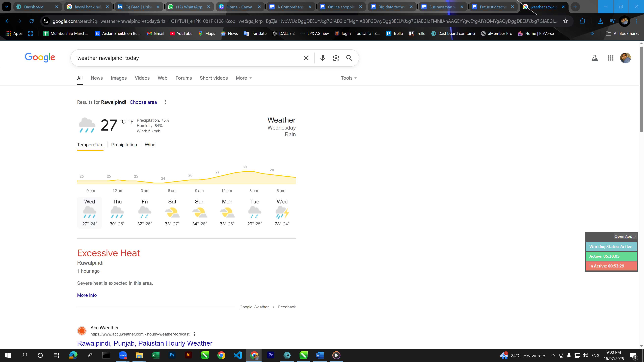Viewport: 644px width, 362px height.
Task: Switch to the Forums search tab
Action: (183, 78)
